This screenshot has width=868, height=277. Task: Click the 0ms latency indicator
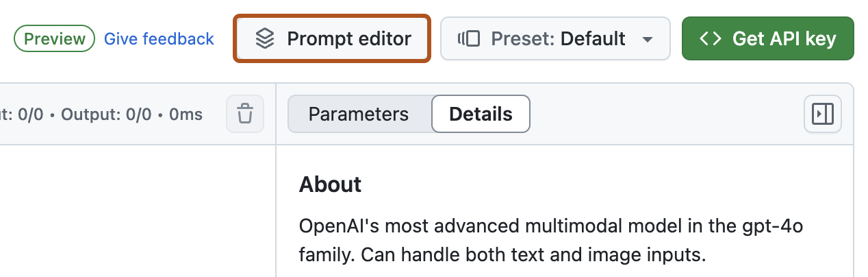pos(186,114)
